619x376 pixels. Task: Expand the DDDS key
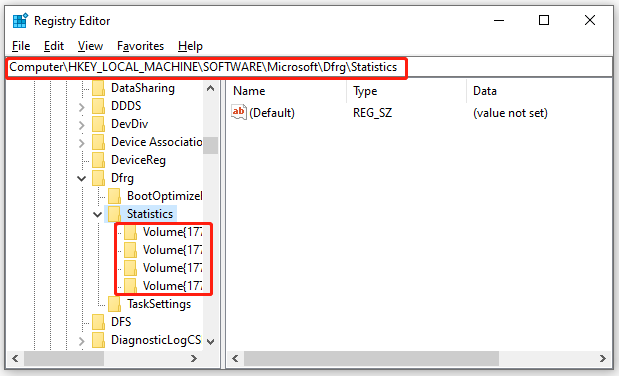pos(81,107)
